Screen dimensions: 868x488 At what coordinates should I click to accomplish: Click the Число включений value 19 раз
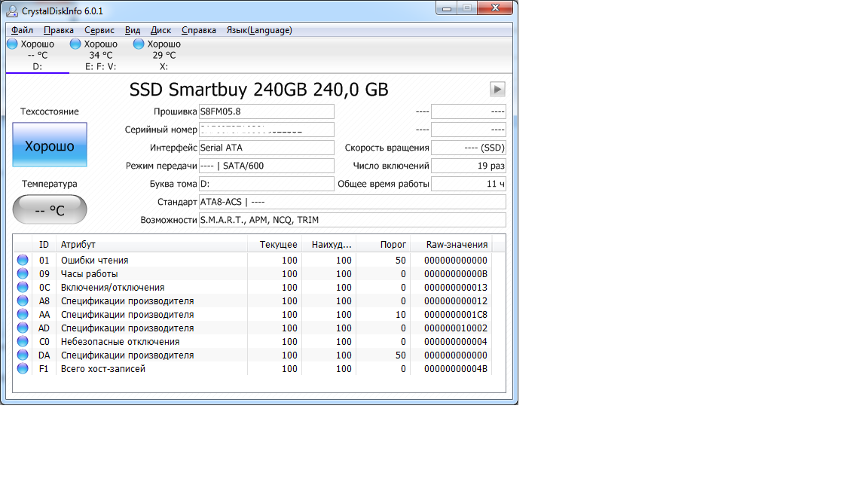coord(469,166)
